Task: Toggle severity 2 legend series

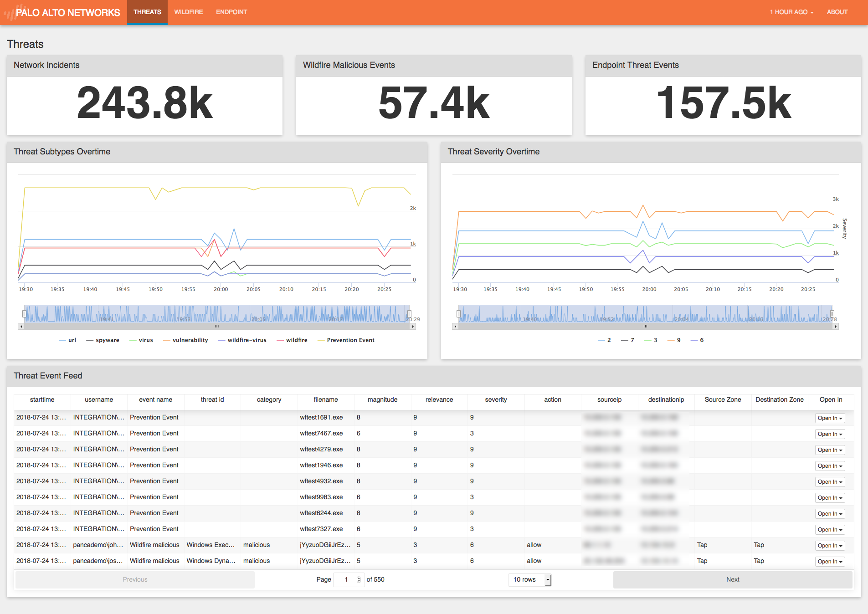Action: click(x=604, y=340)
